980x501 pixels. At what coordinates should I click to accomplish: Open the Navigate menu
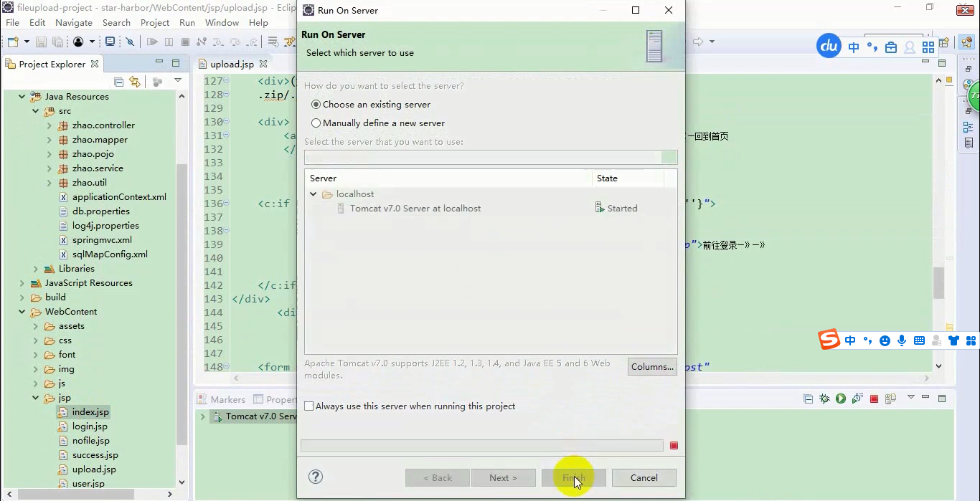[x=74, y=23]
